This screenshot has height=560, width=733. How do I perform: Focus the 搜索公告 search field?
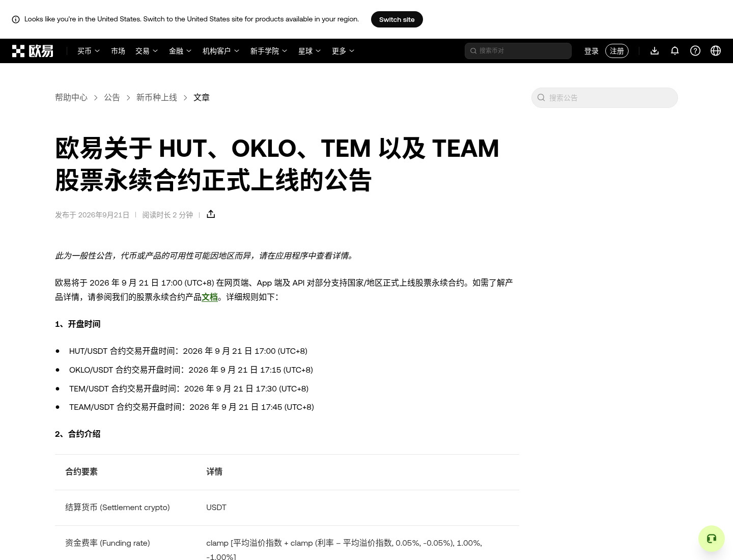coord(605,98)
